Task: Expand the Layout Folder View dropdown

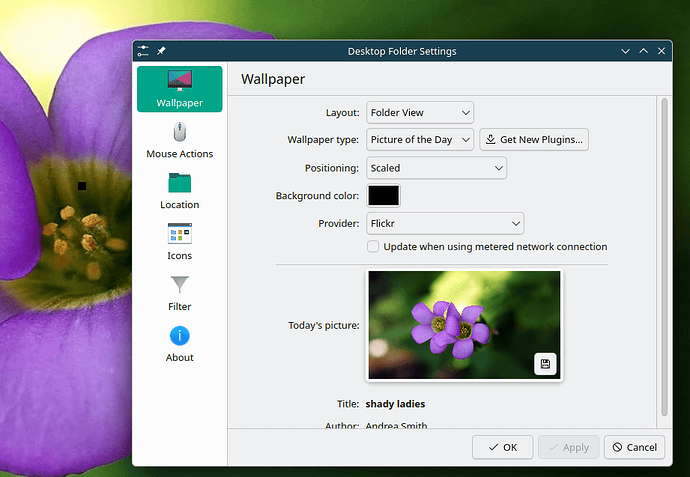Action: click(x=420, y=113)
